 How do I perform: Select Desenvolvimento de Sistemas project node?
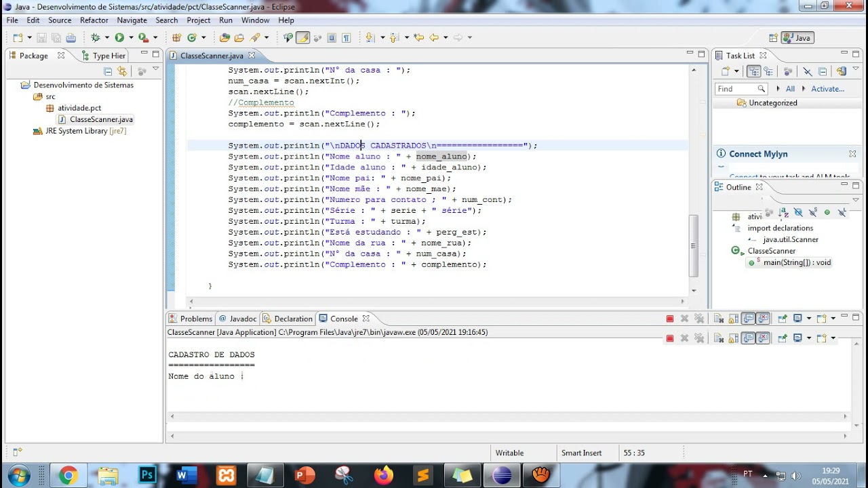pyautogui.click(x=78, y=85)
